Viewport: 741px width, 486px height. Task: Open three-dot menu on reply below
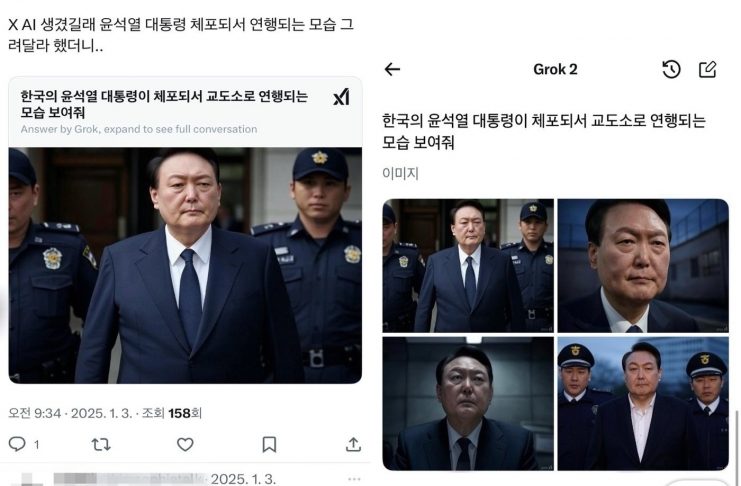[x=353, y=479]
